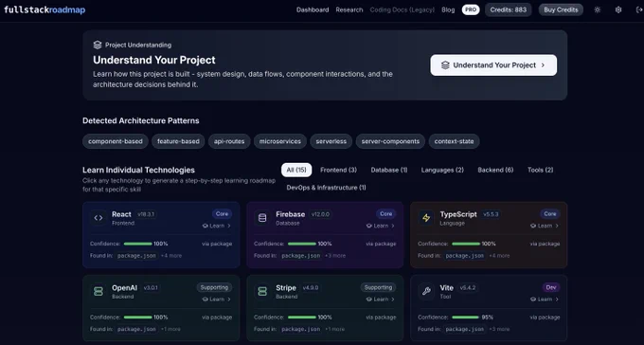The height and width of the screenshot is (345, 644).
Task: Click the Dev badge on Vite card
Action: [551, 287]
